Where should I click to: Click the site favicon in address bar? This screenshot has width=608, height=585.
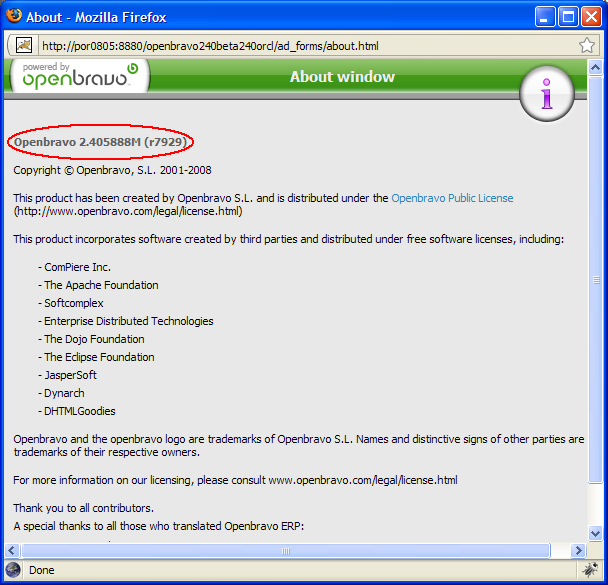click(24, 45)
